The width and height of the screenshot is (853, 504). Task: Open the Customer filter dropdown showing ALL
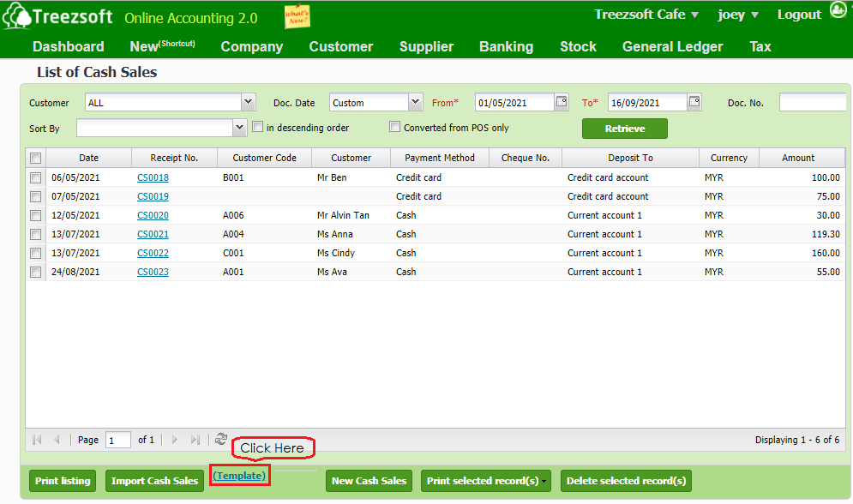248,101
